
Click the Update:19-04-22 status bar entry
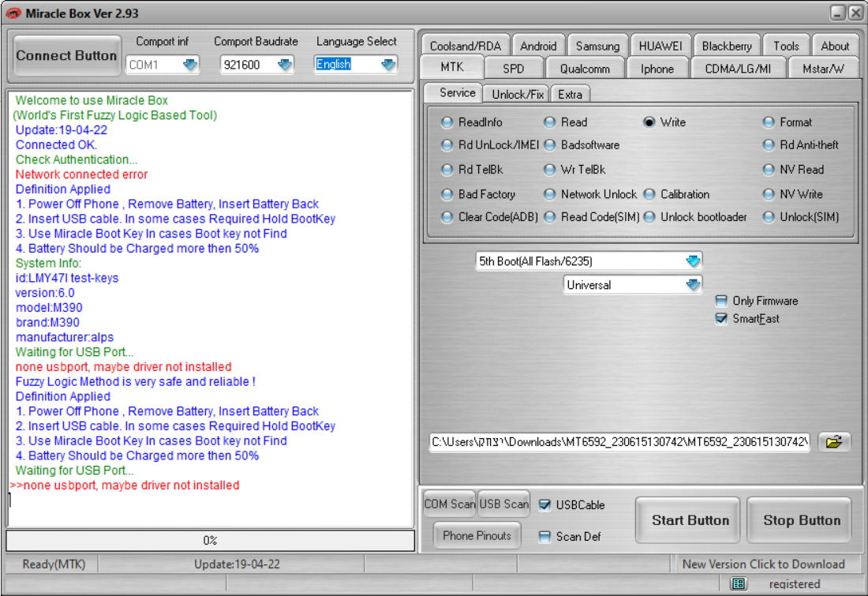pyautogui.click(x=237, y=564)
